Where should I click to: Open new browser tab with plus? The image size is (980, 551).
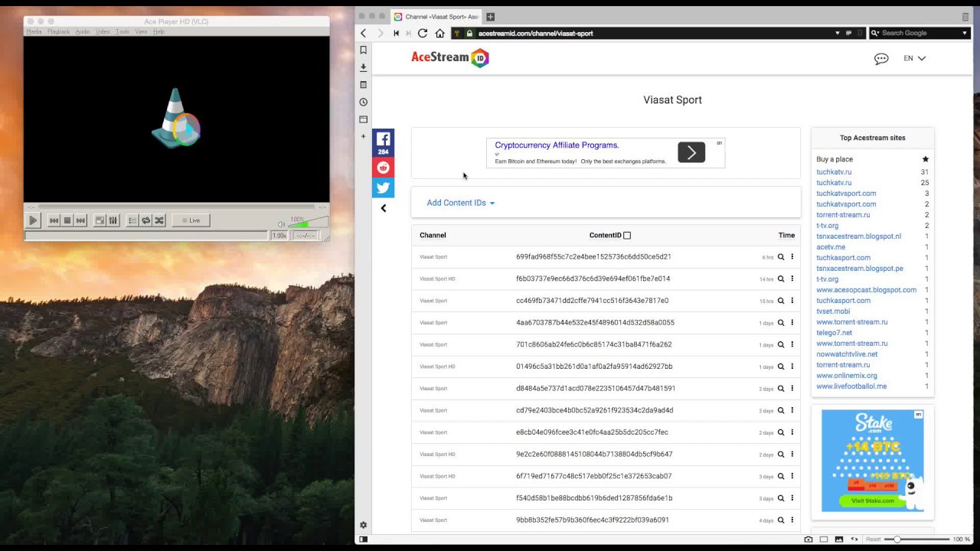[490, 17]
